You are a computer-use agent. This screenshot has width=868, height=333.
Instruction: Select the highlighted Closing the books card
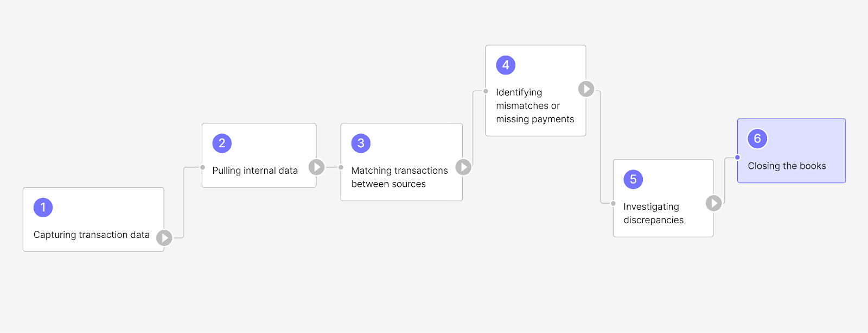click(x=792, y=151)
